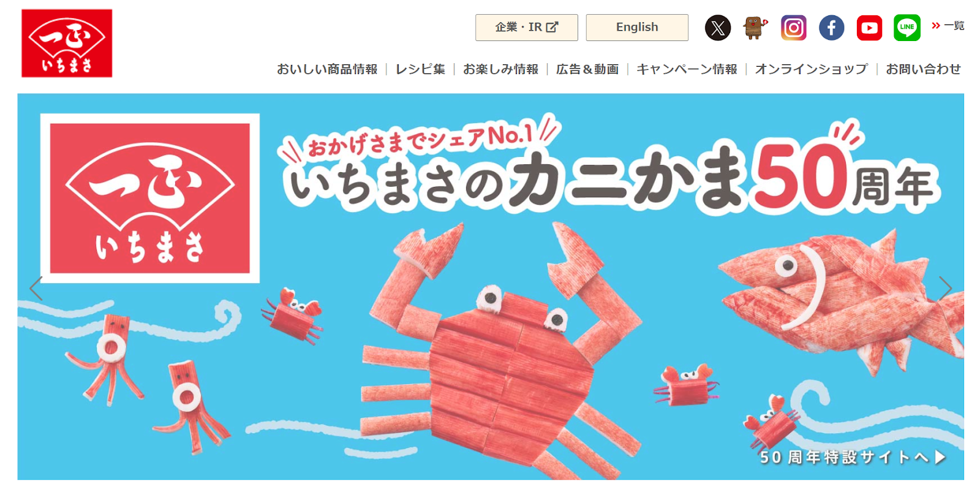
Task: Select レシピ集 in navigation
Action: click(x=420, y=69)
